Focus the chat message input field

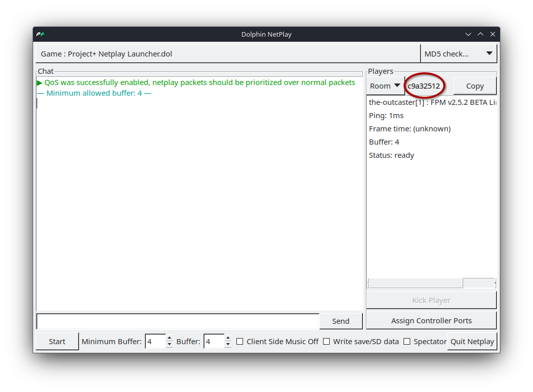click(178, 321)
